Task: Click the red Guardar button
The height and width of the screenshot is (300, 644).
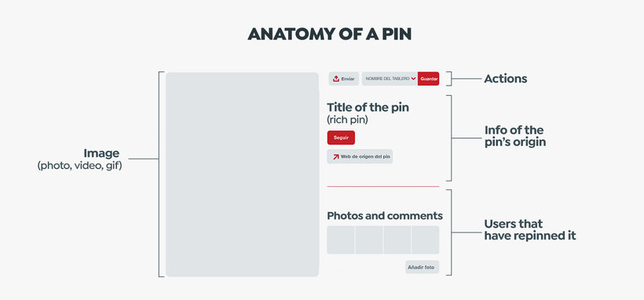Action: (x=428, y=79)
